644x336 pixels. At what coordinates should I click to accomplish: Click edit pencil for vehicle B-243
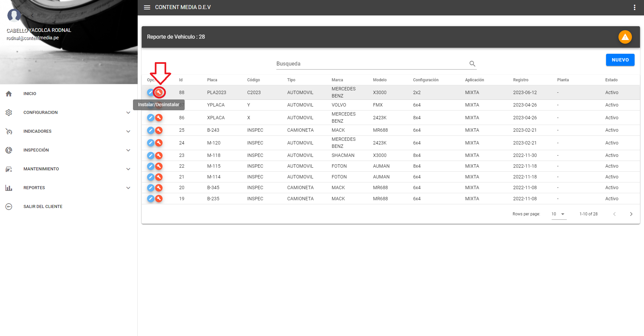coord(151,130)
